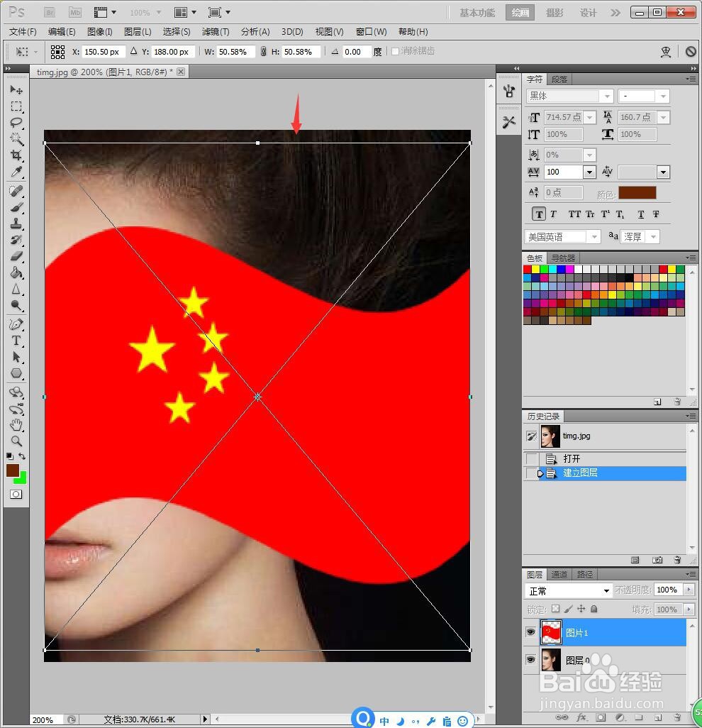Select the Hand tool
Image resolution: width=702 pixels, height=728 pixels.
(16, 424)
